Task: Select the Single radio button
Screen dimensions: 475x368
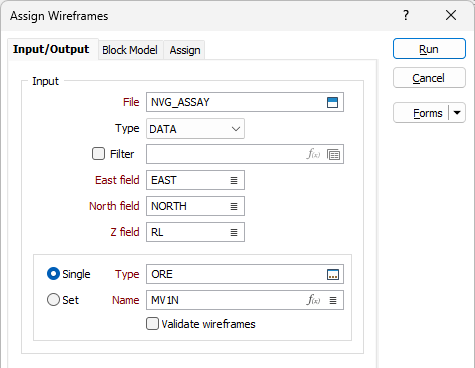Action: pos(53,274)
